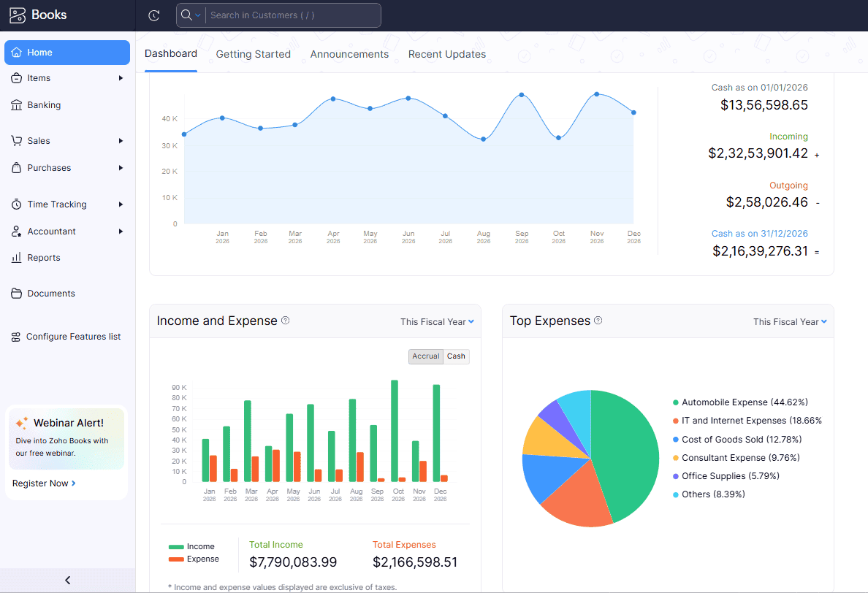This screenshot has height=593, width=868.
Task: Expand the Sales menu
Action: point(40,140)
